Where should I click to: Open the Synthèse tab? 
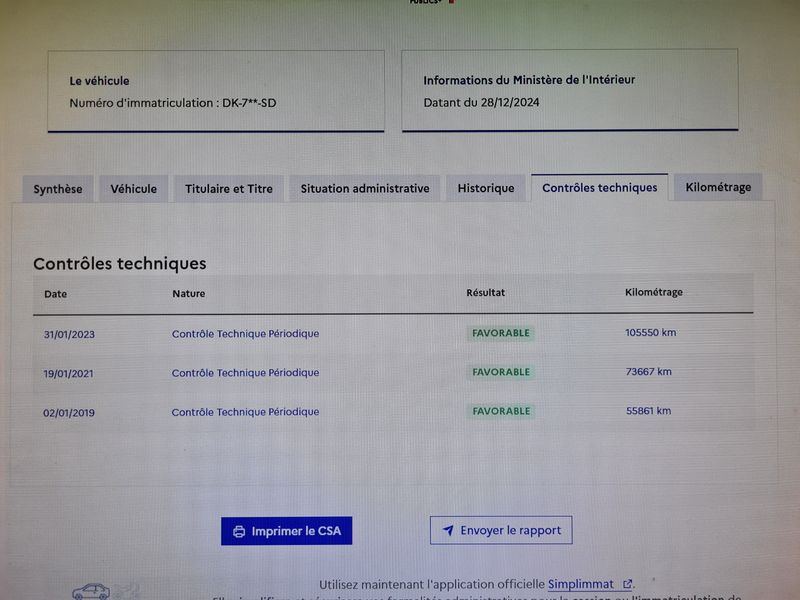pyautogui.click(x=58, y=189)
